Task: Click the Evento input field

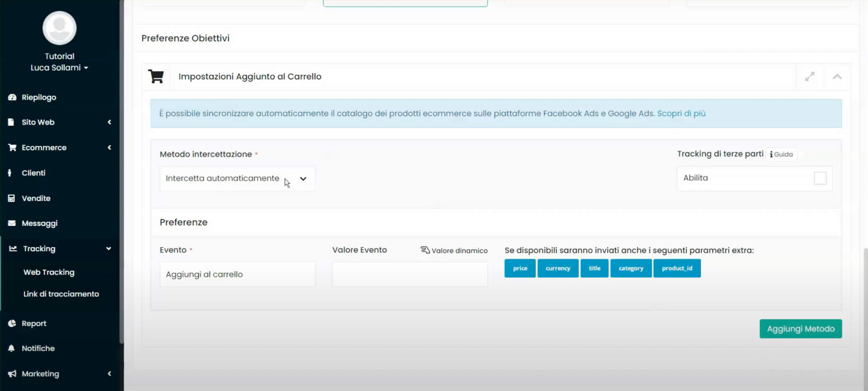Action: coord(237,274)
